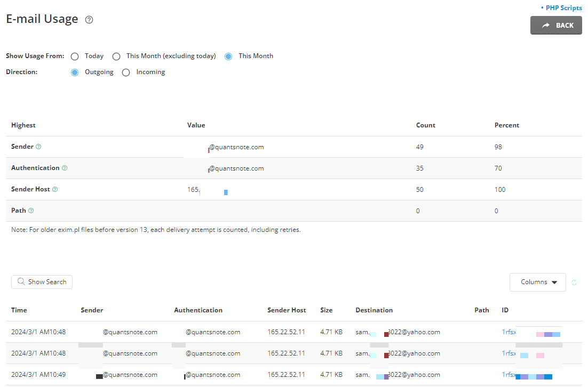
Task: Click the Authentication row help icon
Action: tap(65, 168)
